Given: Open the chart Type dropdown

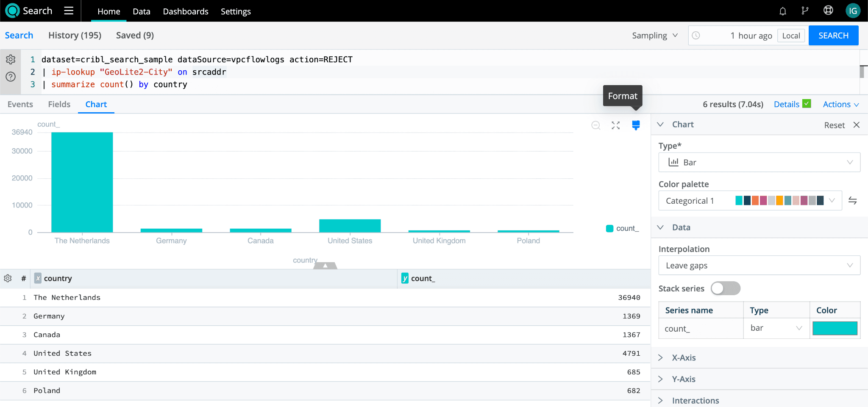Looking at the screenshot, I should click(x=759, y=162).
